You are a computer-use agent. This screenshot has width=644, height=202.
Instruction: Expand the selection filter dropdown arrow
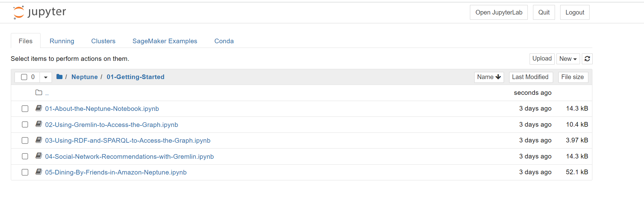click(46, 77)
